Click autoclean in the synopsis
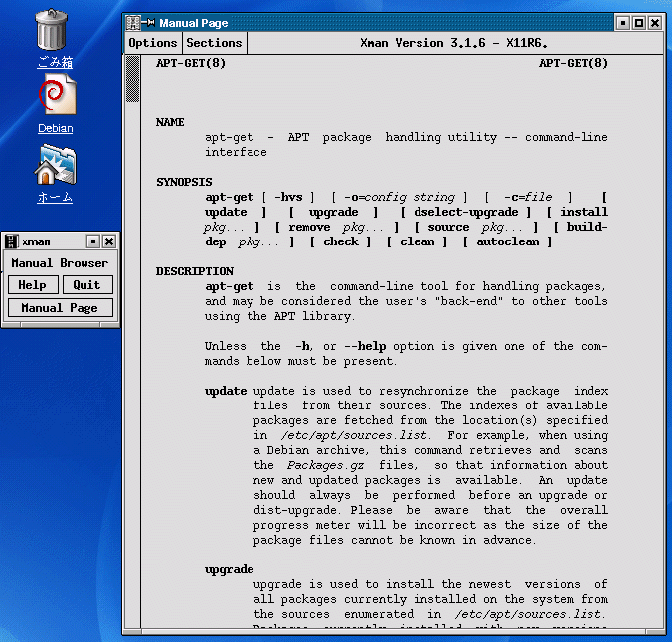This screenshot has width=672, height=642. tap(508, 241)
